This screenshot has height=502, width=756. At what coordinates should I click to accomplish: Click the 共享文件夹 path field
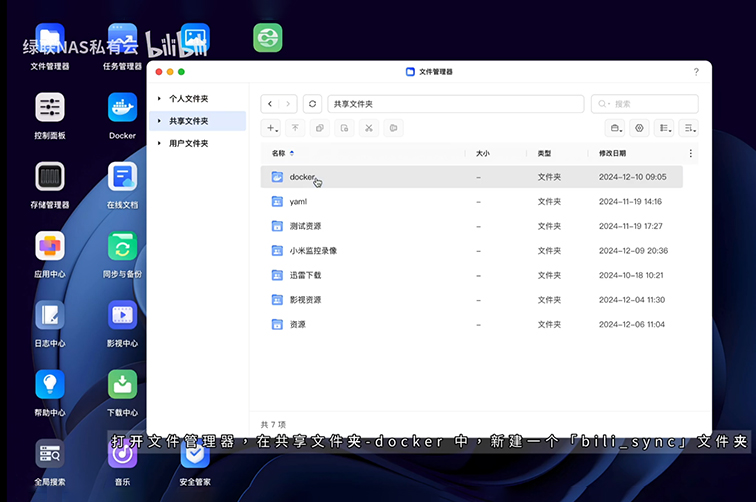(456, 104)
